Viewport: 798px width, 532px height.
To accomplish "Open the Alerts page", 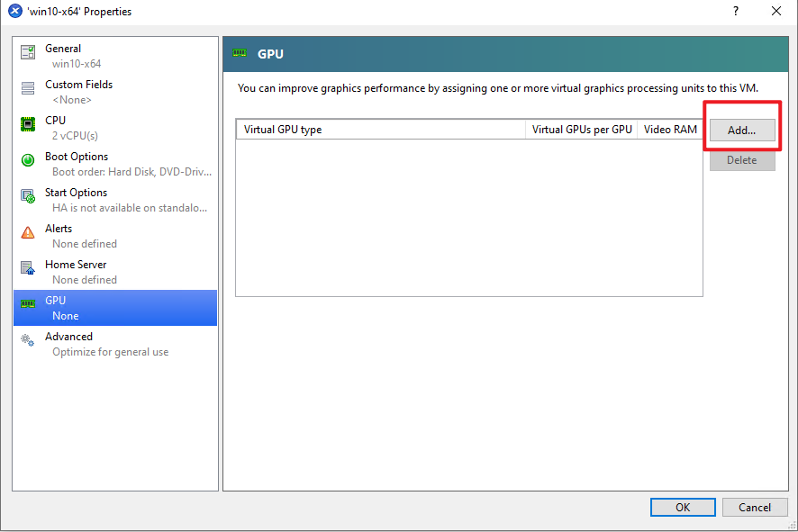I will 115,236.
